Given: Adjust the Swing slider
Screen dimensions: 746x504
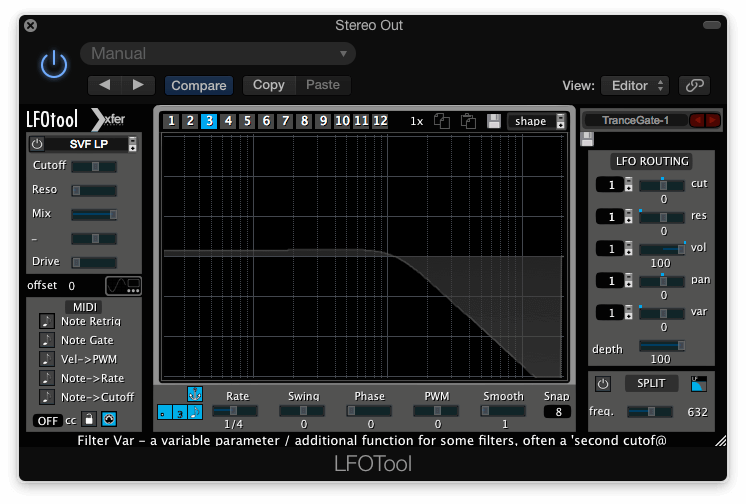Looking at the screenshot, I should pos(302,411).
